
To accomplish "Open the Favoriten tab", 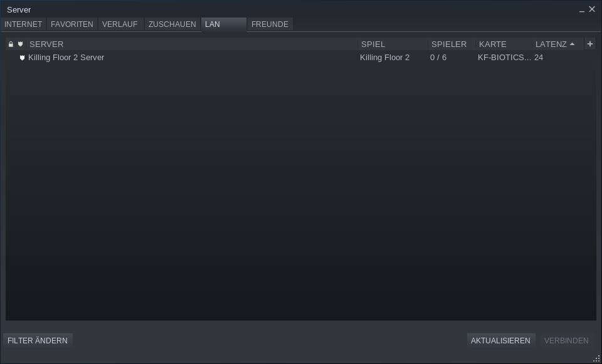I will (x=71, y=24).
